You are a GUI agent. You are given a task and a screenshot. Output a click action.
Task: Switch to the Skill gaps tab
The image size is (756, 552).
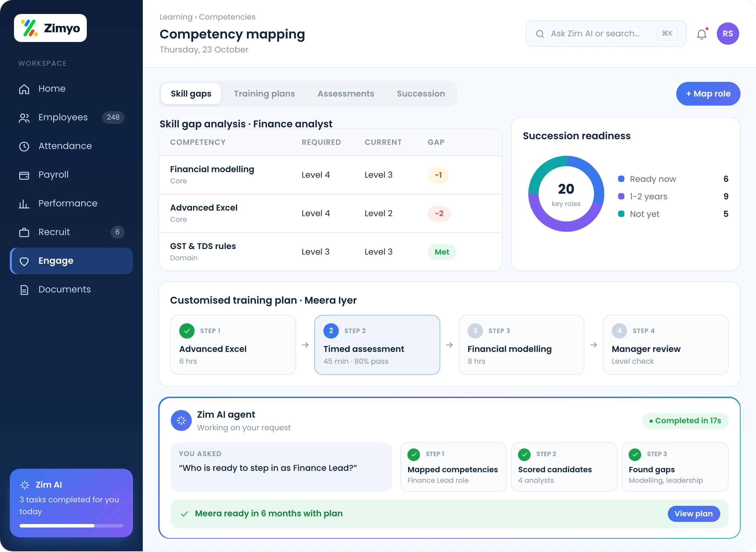pos(191,94)
